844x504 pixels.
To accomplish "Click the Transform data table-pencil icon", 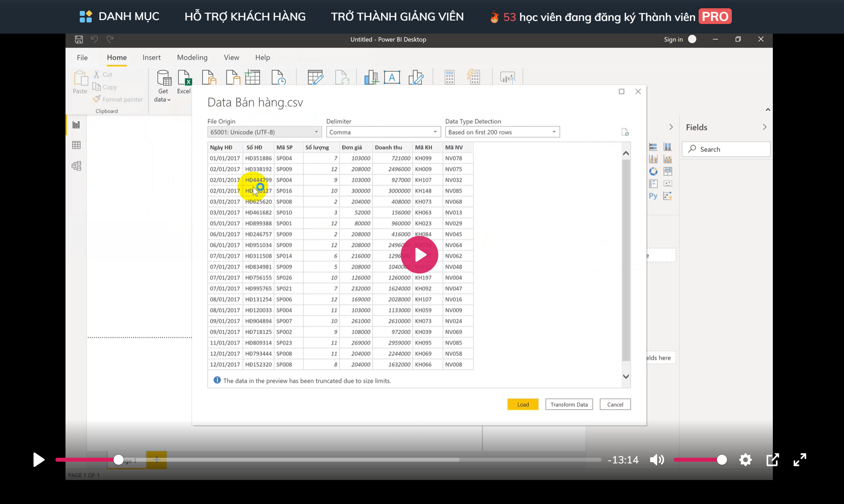I will click(x=315, y=77).
